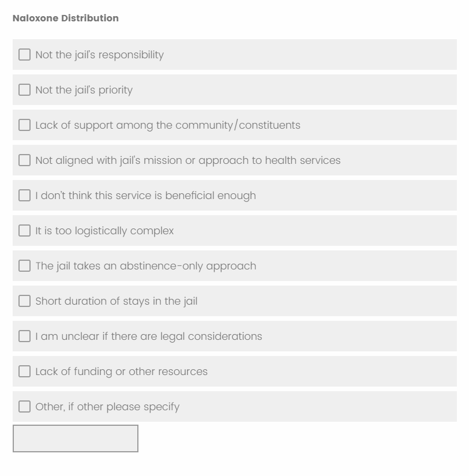Click the 'The jail takes an abstinence-only approach' label
The height and width of the screenshot is (476, 469).
[145, 266]
